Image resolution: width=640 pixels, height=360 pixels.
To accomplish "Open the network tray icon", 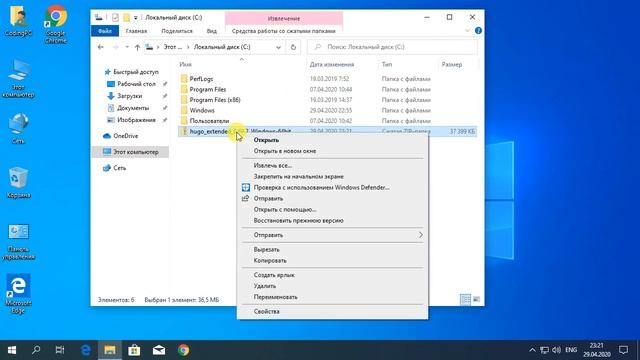I will 544,350.
